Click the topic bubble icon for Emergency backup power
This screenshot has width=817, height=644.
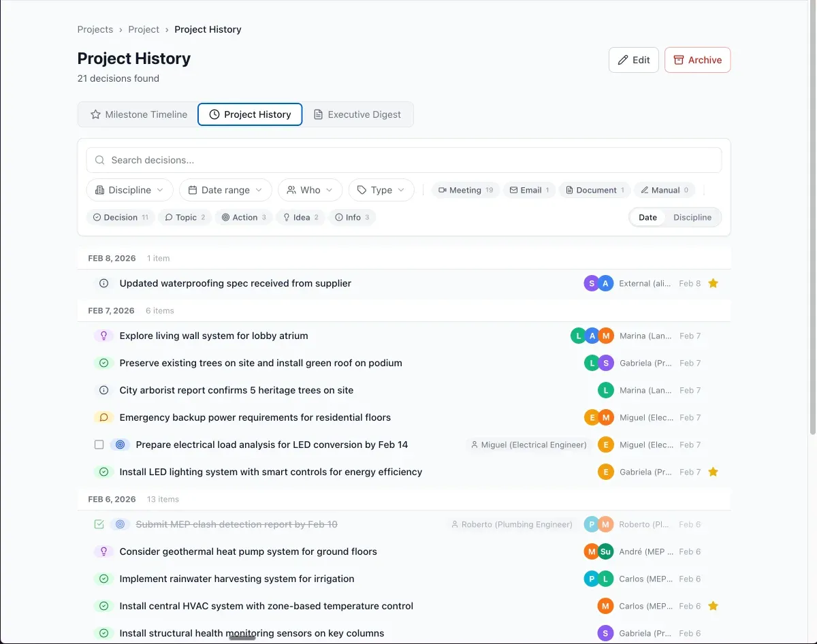(x=104, y=417)
